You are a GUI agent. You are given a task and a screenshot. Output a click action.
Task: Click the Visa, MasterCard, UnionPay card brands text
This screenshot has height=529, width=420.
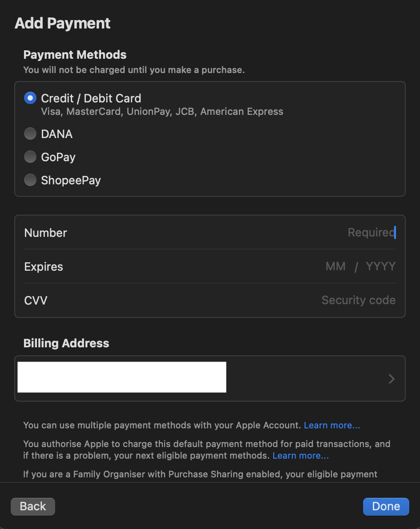tap(162, 111)
